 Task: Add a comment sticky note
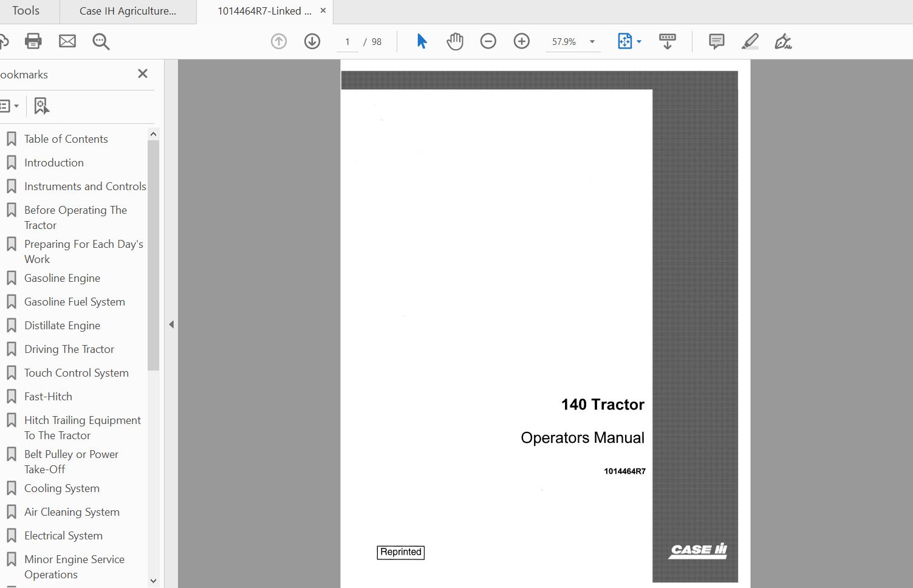click(717, 41)
